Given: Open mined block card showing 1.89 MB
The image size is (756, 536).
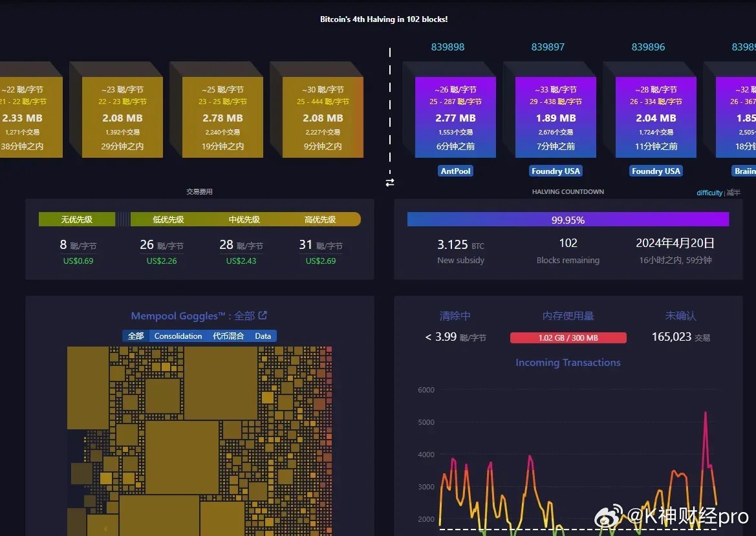Looking at the screenshot, I should coord(556,117).
